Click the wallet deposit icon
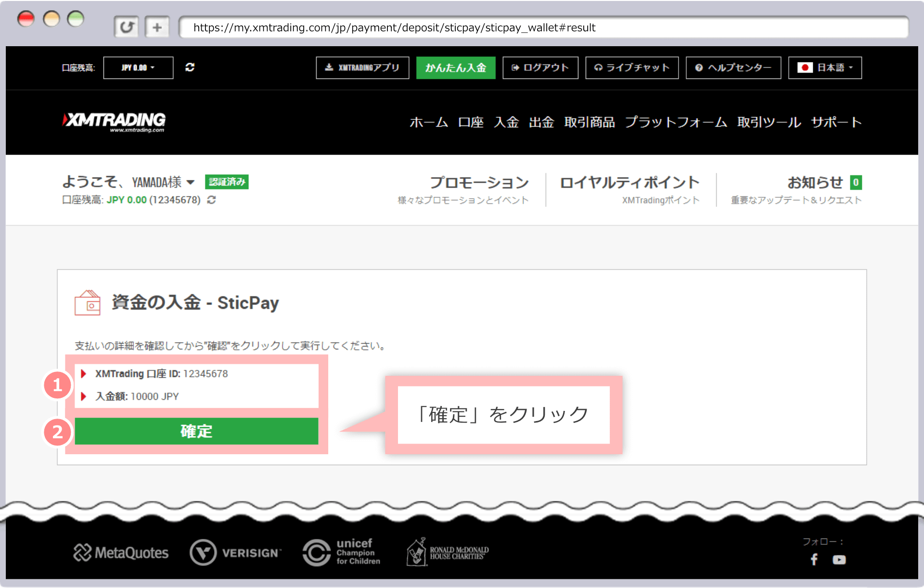Screen dimensions: 924x588 pyautogui.click(x=88, y=303)
